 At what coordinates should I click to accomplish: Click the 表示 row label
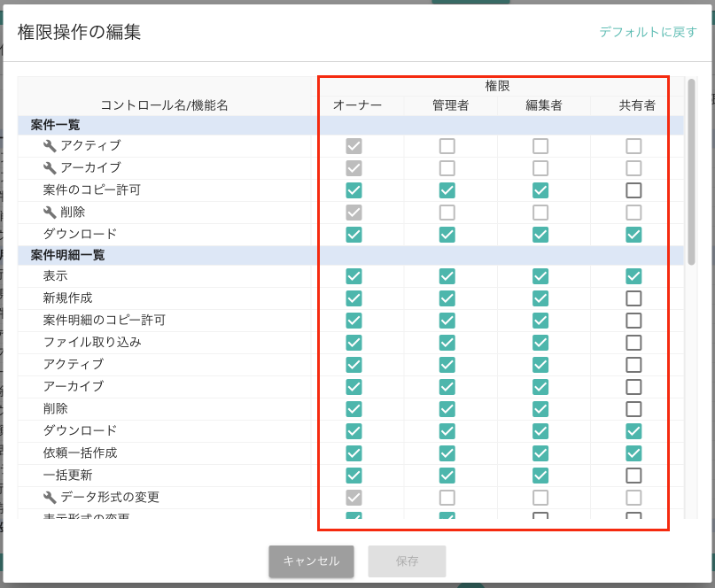click(x=55, y=275)
